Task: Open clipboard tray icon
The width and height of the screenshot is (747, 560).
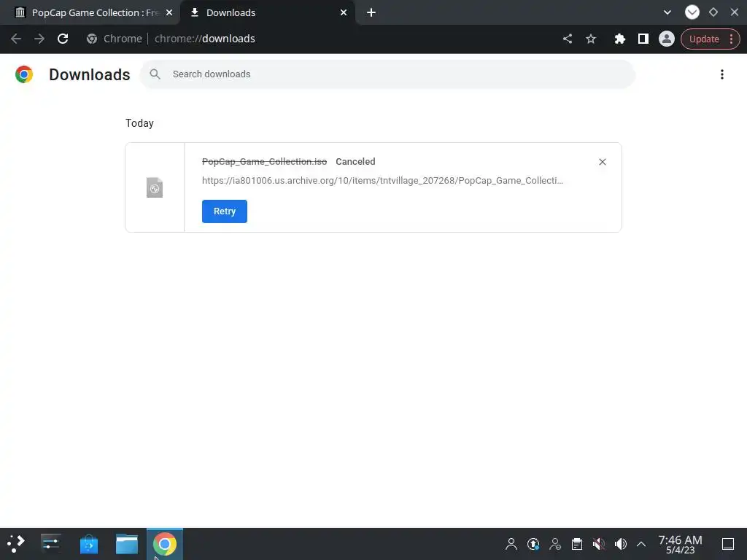Action: click(x=577, y=544)
